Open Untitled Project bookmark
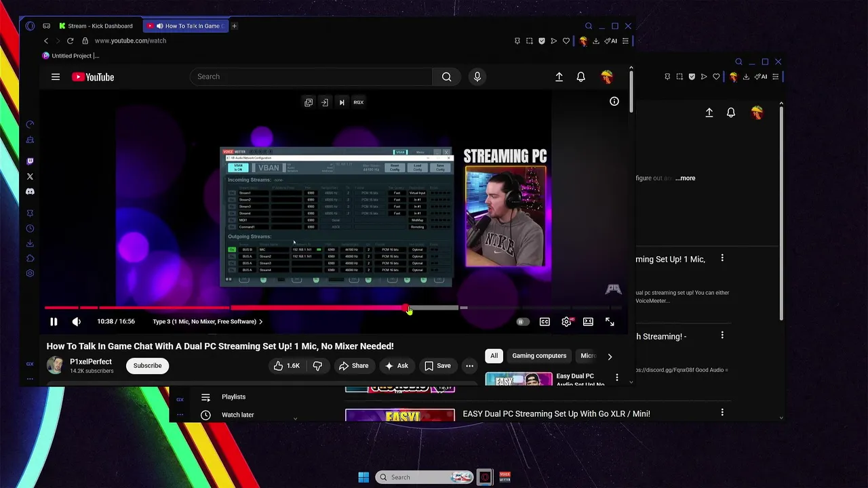Viewport: 868px width, 488px height. click(71, 56)
